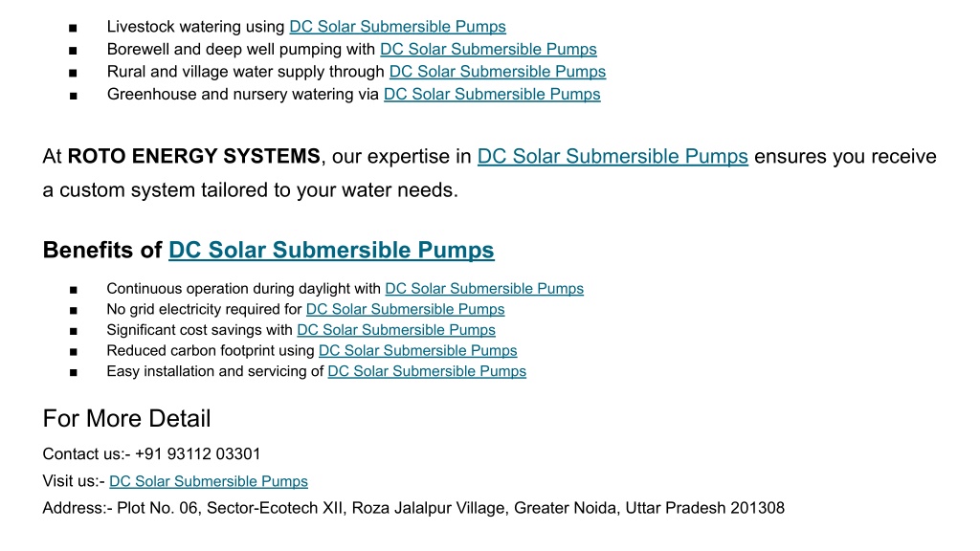Click the 'Reduced carbon footprint using' link
Viewport: 980px width, 551px height.
point(418,350)
